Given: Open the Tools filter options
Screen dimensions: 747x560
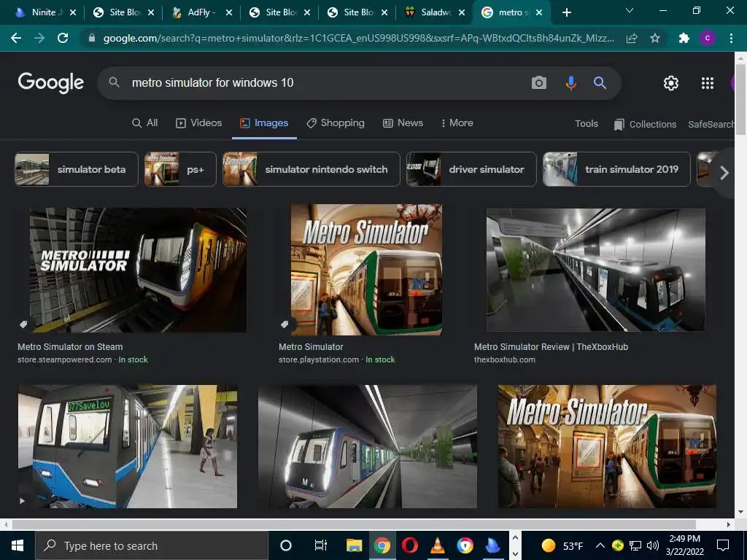Looking at the screenshot, I should 586,124.
